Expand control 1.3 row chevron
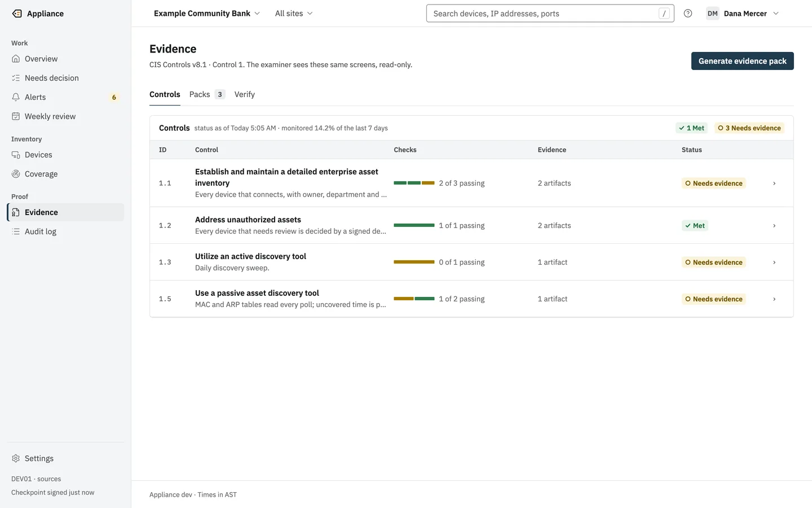 pyautogui.click(x=774, y=262)
